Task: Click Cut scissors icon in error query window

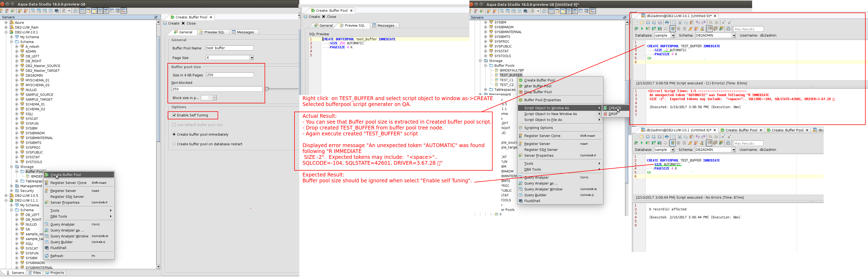Action: (x=680, y=23)
